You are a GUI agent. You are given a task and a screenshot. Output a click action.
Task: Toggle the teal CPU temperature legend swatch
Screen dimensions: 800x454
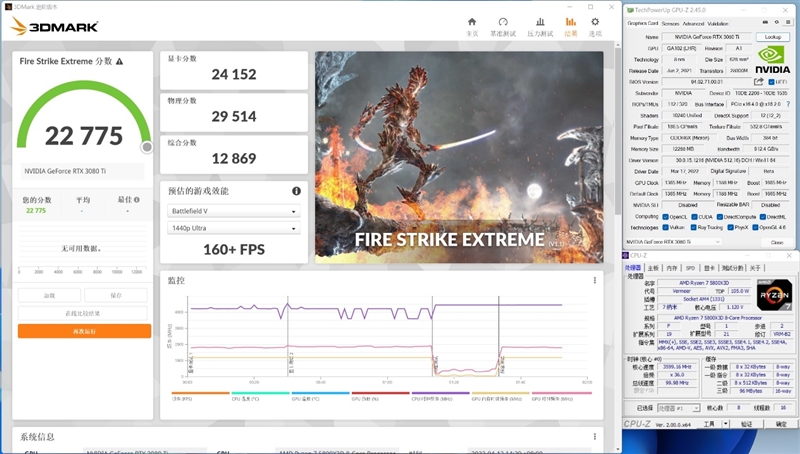261,393
